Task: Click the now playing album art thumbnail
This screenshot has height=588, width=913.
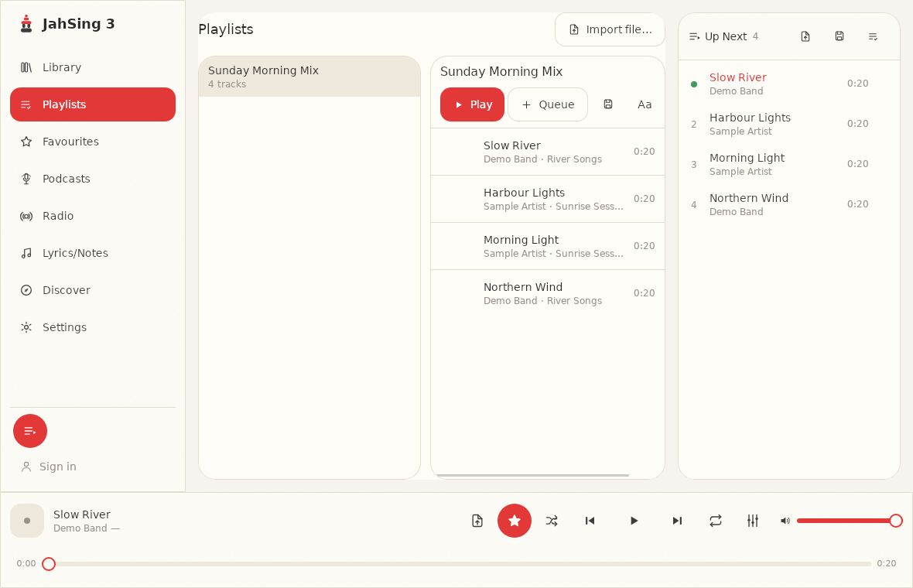Action: (27, 521)
